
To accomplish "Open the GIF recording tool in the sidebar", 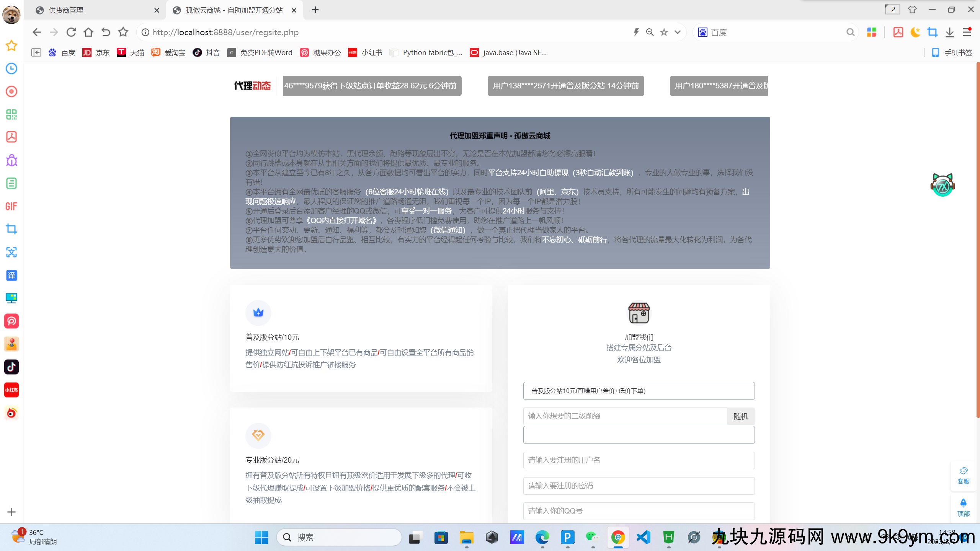I will (x=11, y=206).
